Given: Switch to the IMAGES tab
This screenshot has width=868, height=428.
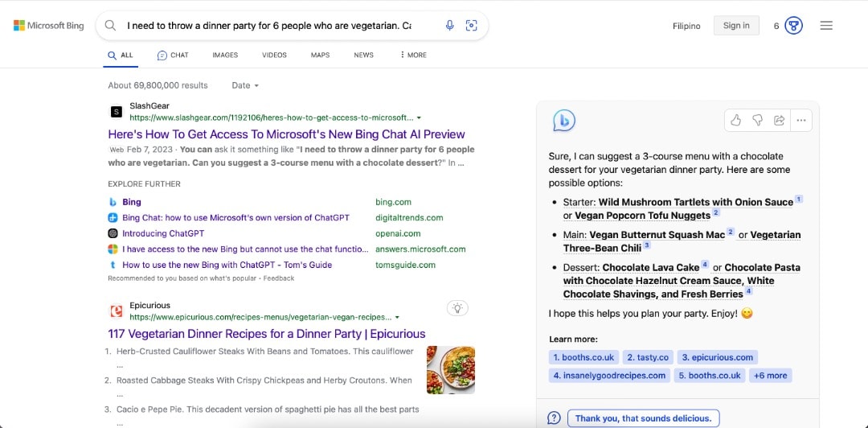Looking at the screenshot, I should click(x=225, y=56).
